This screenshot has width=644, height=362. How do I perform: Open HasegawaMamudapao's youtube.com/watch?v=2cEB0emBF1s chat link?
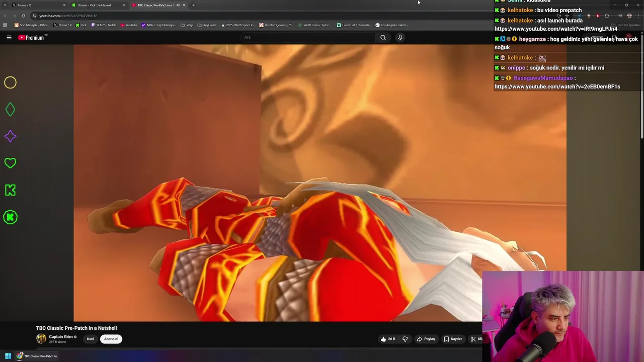557,87
